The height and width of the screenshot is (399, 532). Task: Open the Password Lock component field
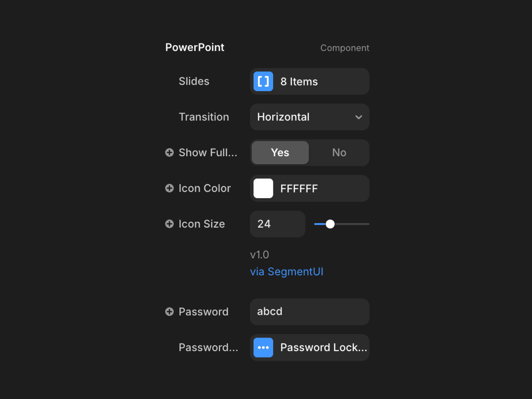pyautogui.click(x=310, y=347)
